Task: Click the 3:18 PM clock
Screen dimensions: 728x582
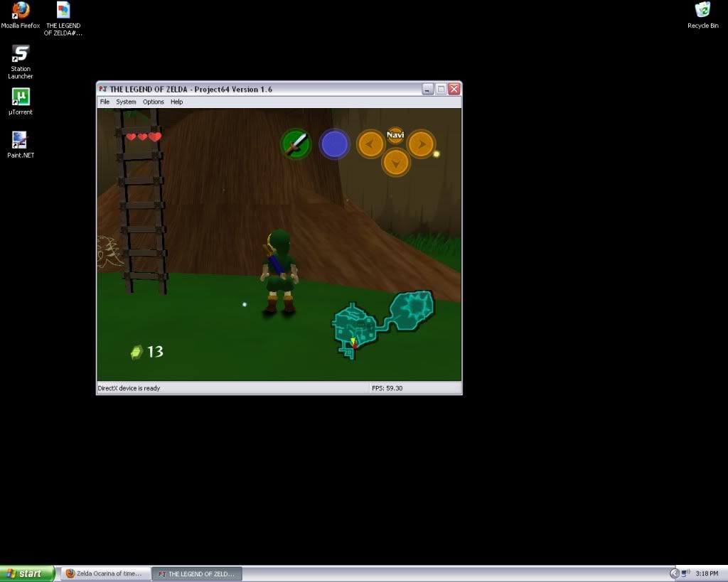Action: 707,573
